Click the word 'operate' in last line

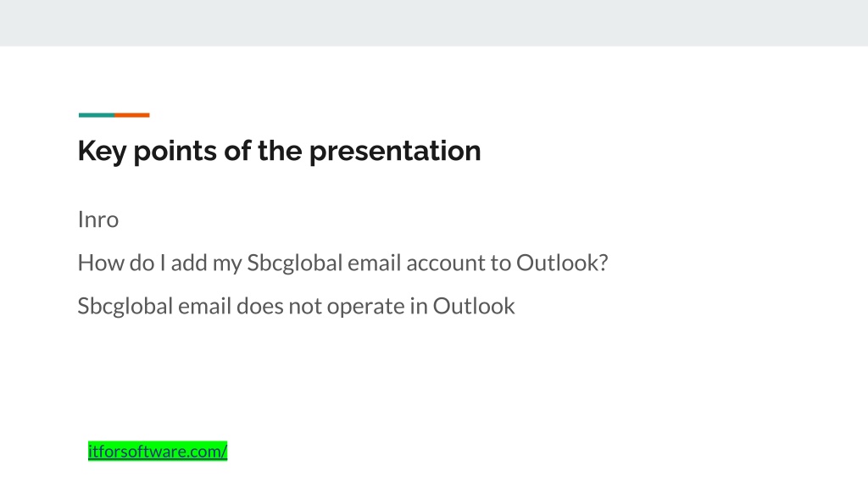coord(366,307)
